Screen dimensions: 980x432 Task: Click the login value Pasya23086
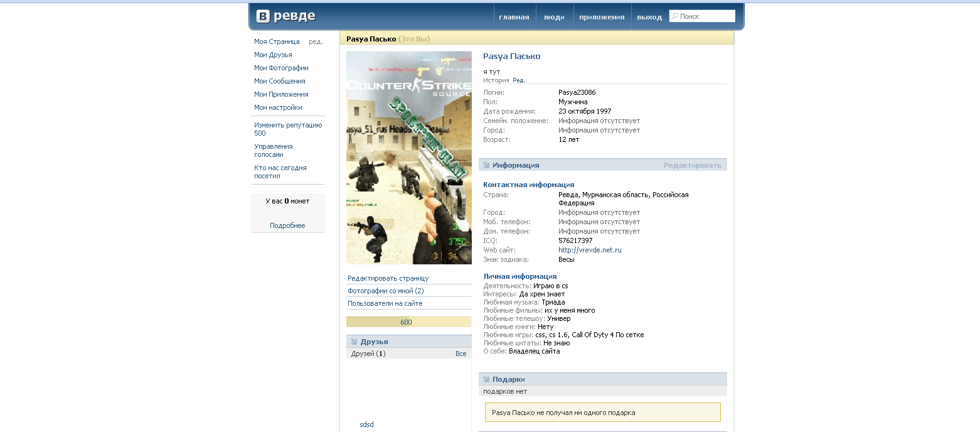(x=577, y=92)
